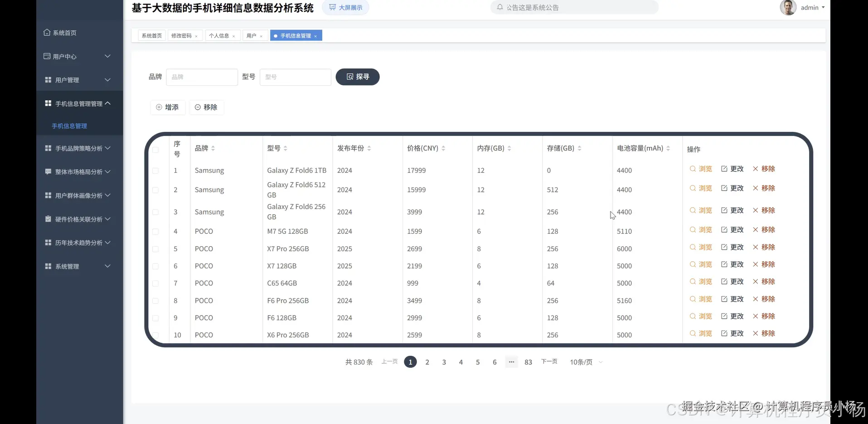Expand the 用户中心 menu chevron
The height and width of the screenshot is (424, 868).
[107, 56]
